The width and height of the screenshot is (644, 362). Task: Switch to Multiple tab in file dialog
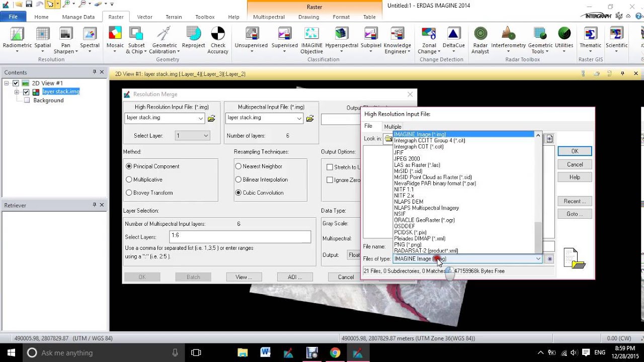point(392,127)
